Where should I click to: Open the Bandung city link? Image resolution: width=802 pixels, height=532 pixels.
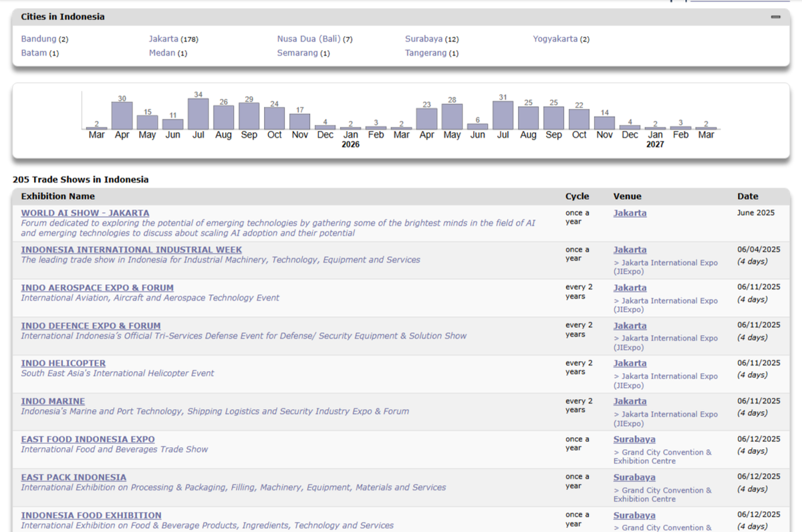pyautogui.click(x=39, y=39)
